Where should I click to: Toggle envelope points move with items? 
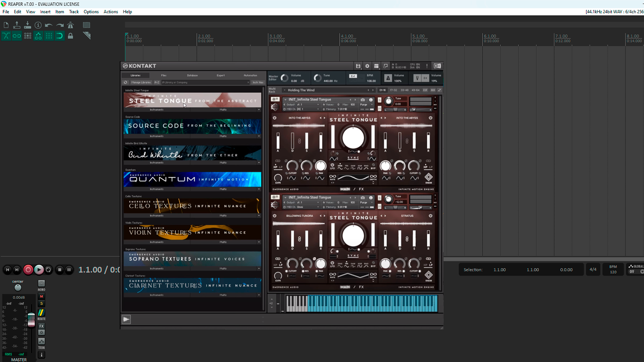coord(38,36)
